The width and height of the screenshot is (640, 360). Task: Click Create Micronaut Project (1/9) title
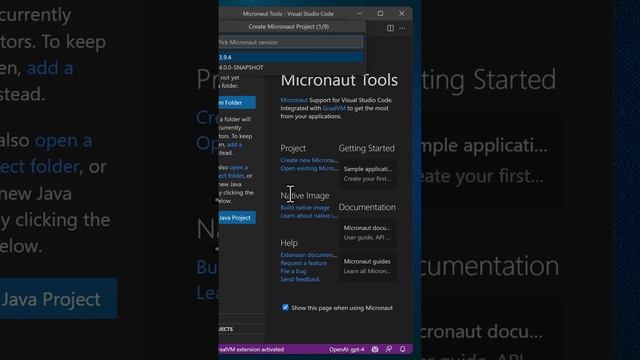[289, 27]
